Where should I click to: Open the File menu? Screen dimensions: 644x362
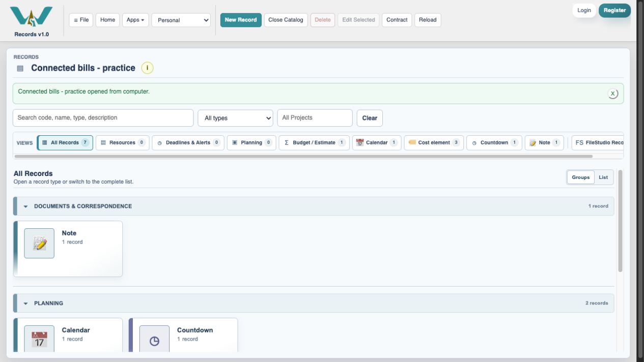tap(81, 20)
